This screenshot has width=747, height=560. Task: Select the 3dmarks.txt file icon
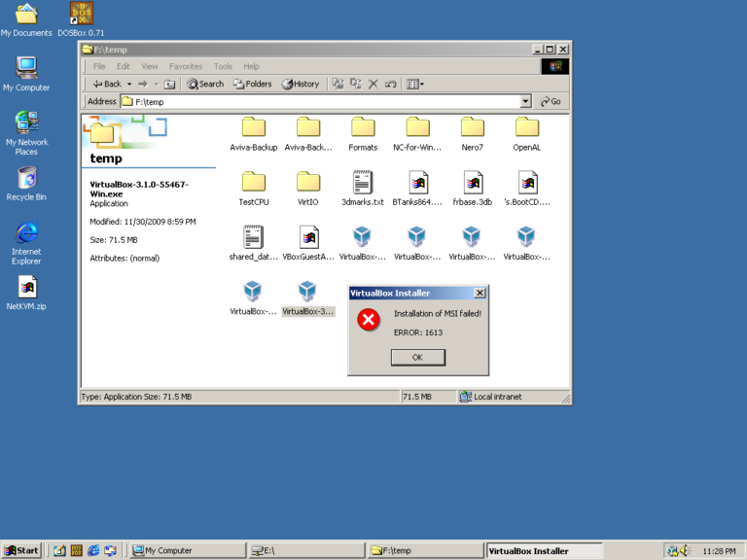363,183
